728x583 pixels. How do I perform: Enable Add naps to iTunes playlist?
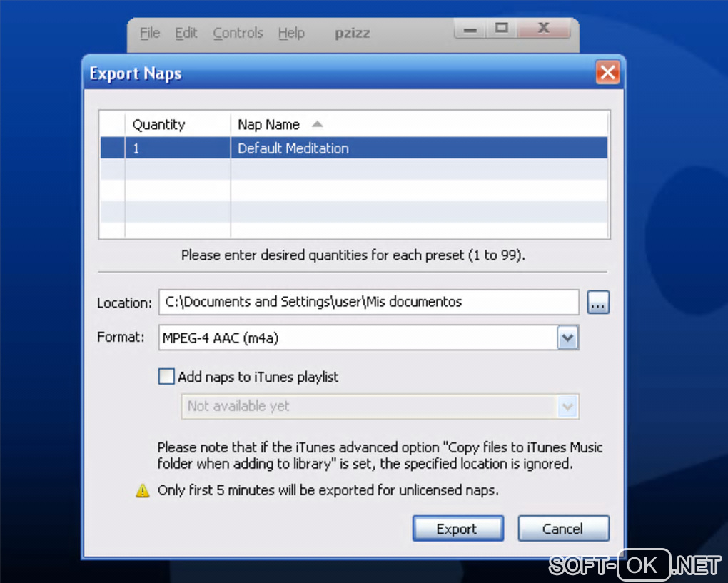[x=166, y=377]
